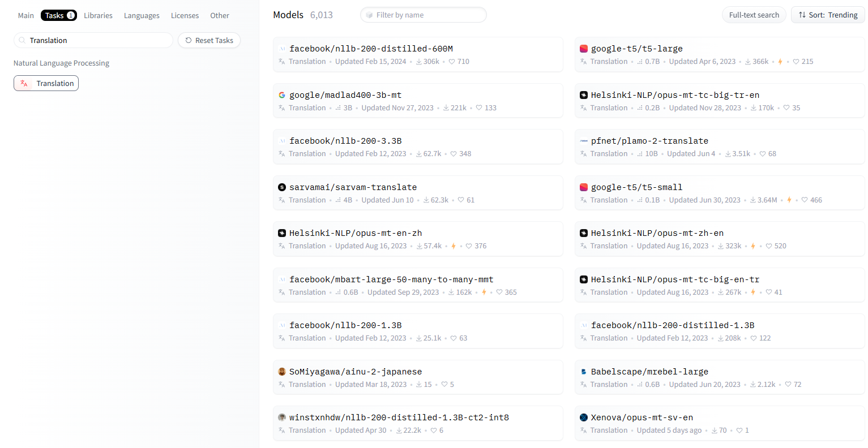
Task: Open the SoMiyagawa/ainu-2-japanese model
Action: 418,377
